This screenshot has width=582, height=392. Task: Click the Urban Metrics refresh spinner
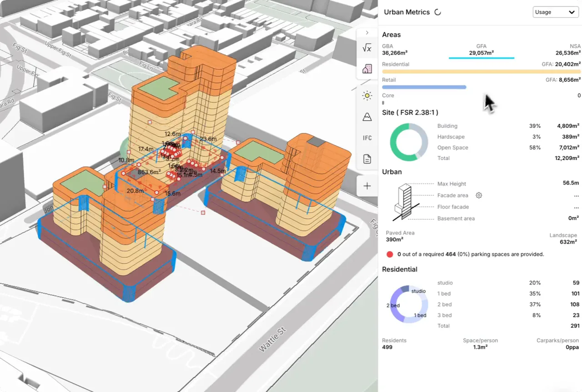click(438, 12)
